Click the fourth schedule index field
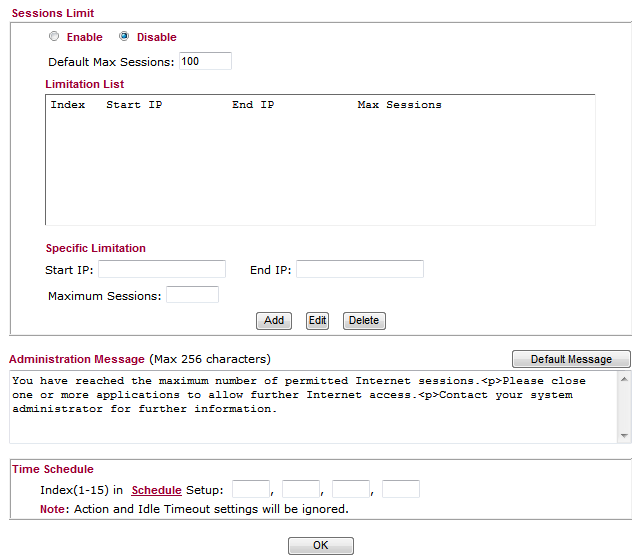641x557 pixels. coord(401,490)
